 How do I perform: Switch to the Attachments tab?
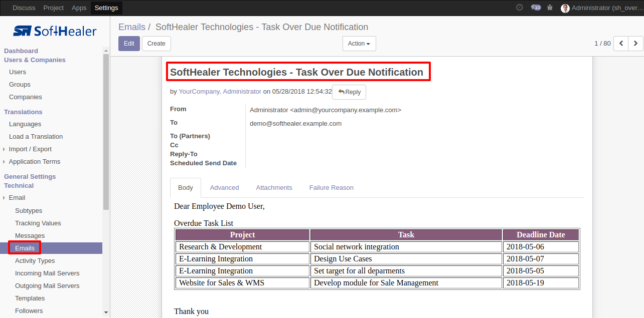click(x=274, y=188)
